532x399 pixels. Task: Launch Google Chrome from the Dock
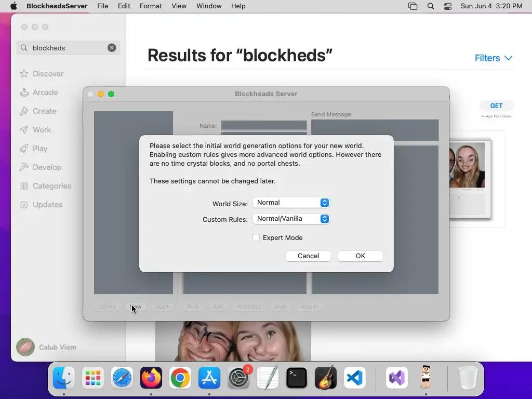(180, 378)
